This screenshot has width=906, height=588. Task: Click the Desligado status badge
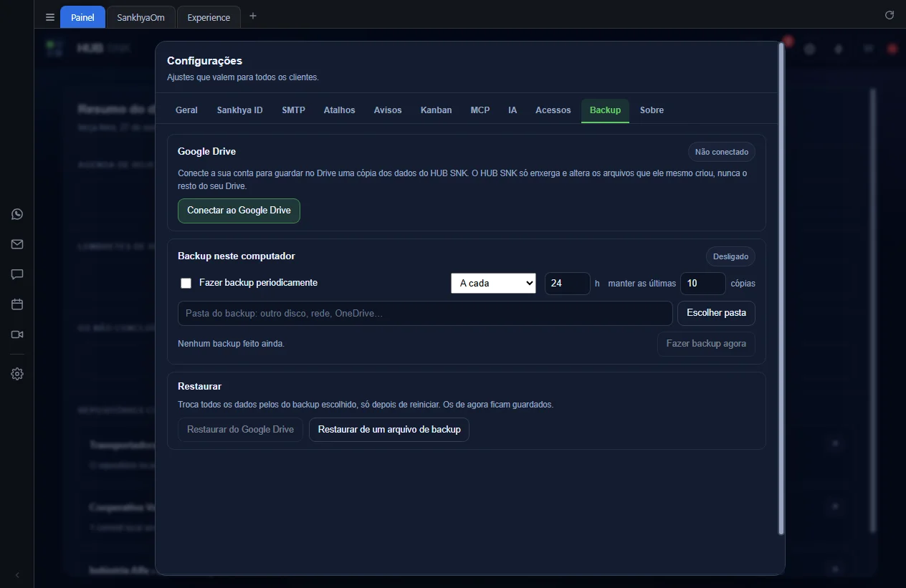[730, 256]
